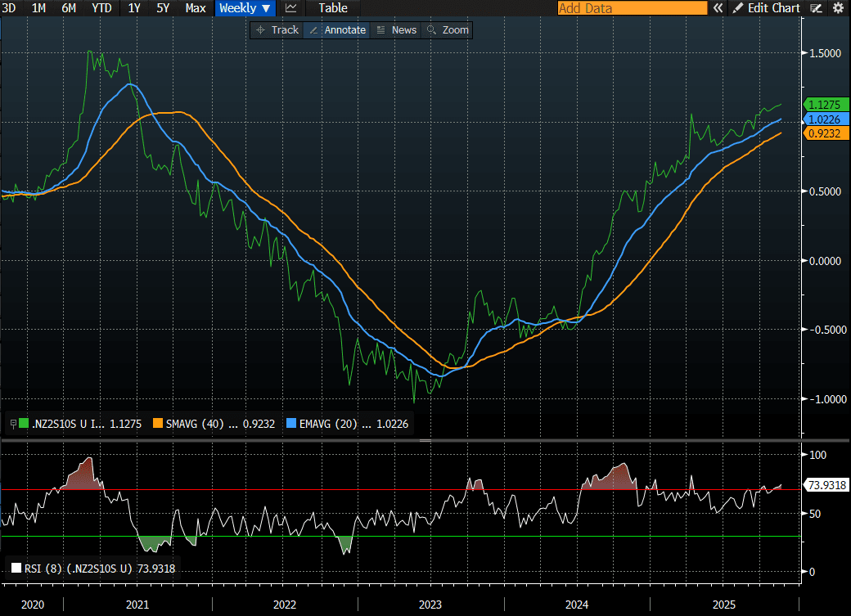Select the 1Y time range
851x616 pixels.
[x=135, y=8]
